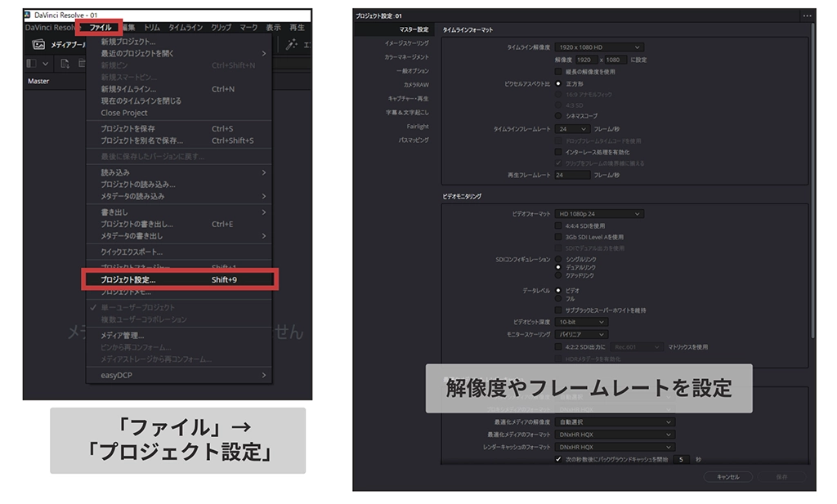Viewport: 837px width, 504px height.
Task: Choose プロジェクトの読み込み... menu entry
Action: point(179,184)
